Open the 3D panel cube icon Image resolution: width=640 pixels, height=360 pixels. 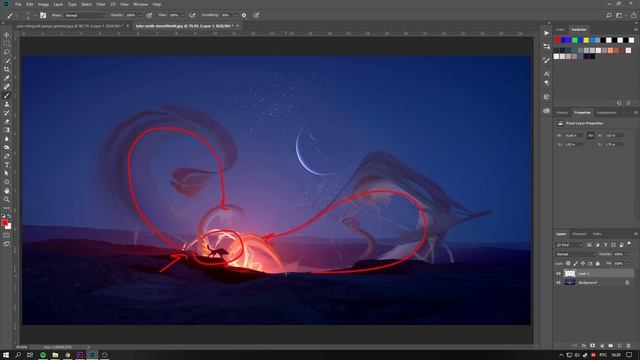click(547, 97)
